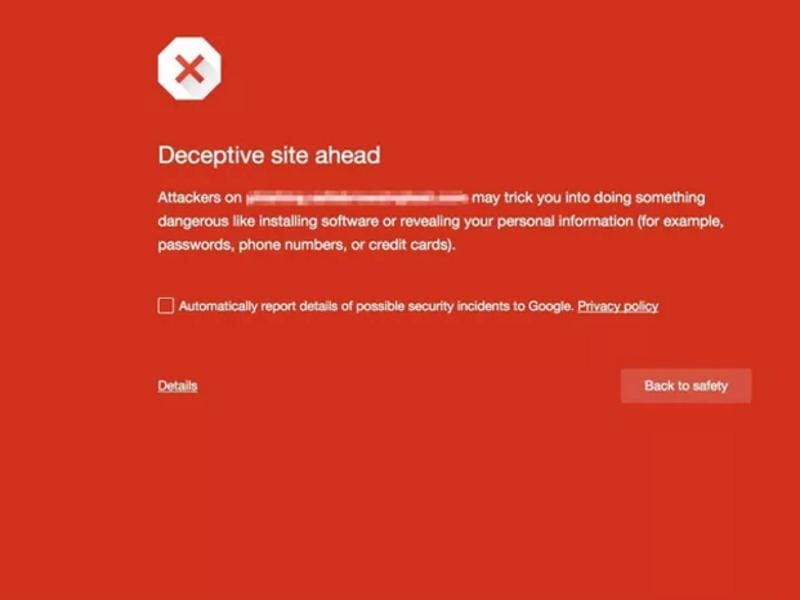Click the word "Google." in the checkbox label
Screen dimensions: 800x600
pos(551,306)
